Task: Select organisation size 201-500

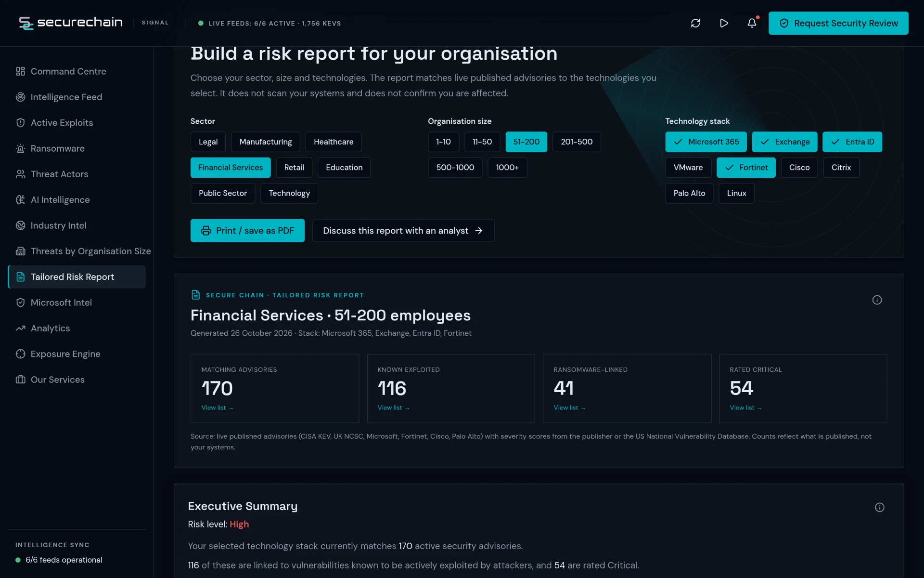Action: [577, 142]
